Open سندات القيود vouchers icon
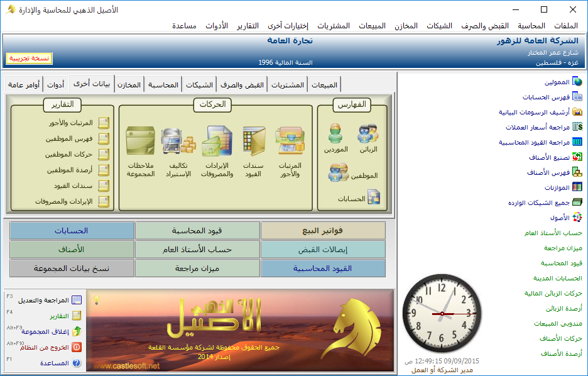Image resolution: width=588 pixels, height=376 pixels. tap(254, 140)
